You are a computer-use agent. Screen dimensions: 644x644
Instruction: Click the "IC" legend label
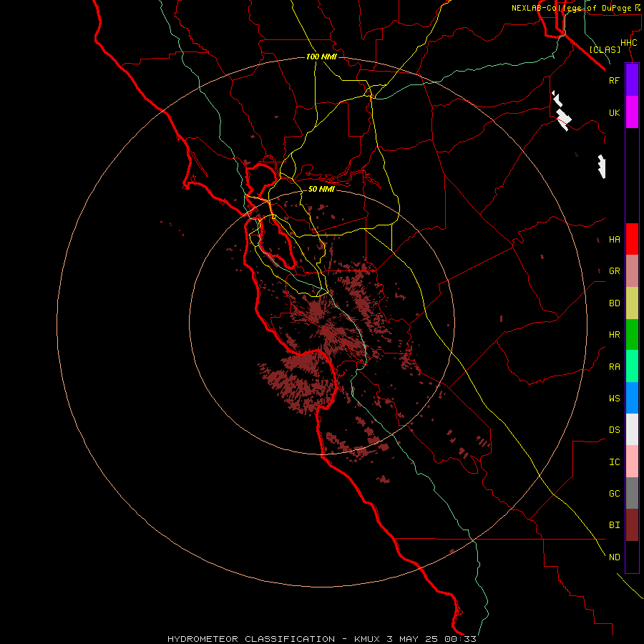(x=614, y=462)
